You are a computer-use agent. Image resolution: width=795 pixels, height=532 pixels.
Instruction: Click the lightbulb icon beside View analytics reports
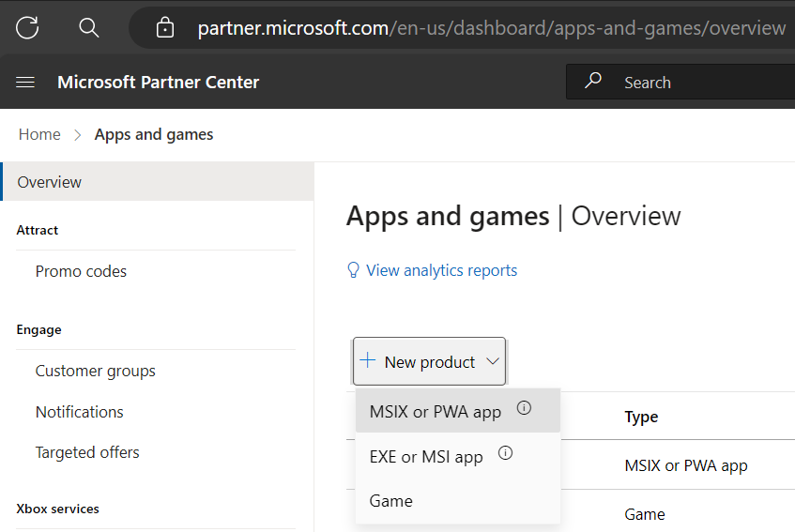354,270
